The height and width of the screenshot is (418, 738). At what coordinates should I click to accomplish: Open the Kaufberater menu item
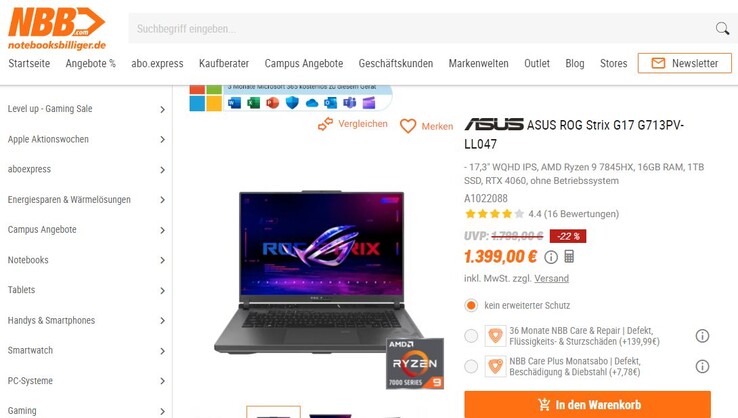click(224, 64)
